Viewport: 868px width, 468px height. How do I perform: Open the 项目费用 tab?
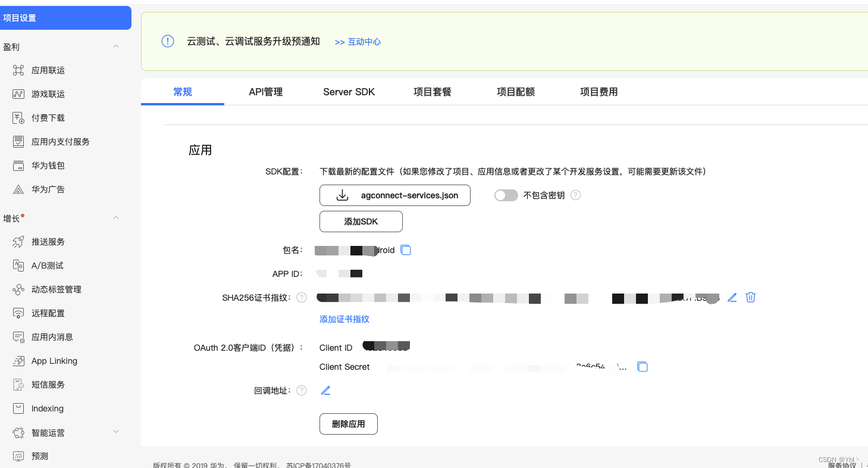click(598, 92)
